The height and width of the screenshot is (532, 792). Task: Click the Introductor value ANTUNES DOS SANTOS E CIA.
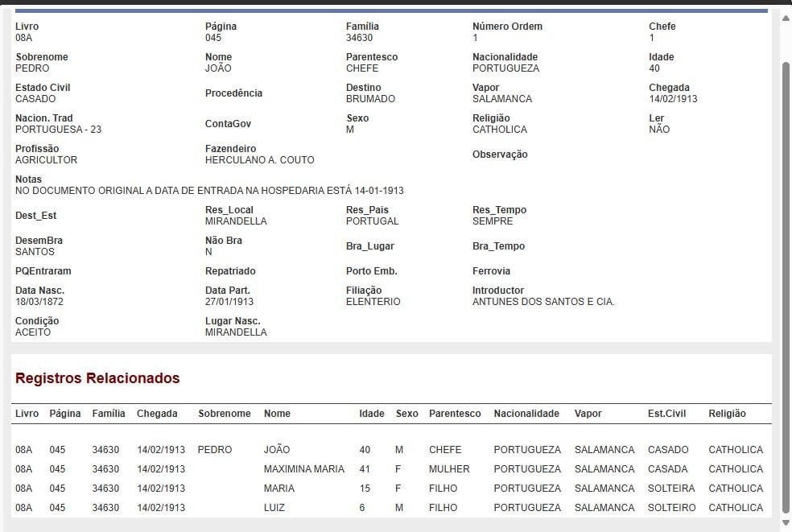point(543,302)
